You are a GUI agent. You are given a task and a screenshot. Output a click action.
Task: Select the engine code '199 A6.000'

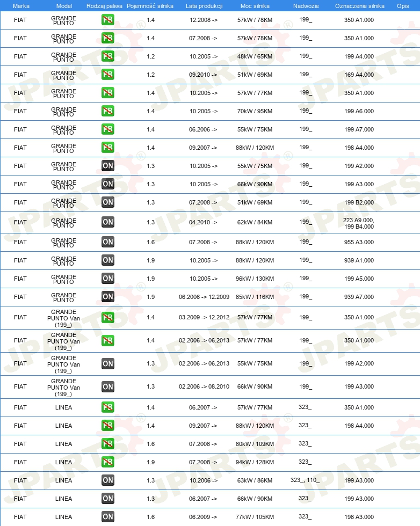359,111
